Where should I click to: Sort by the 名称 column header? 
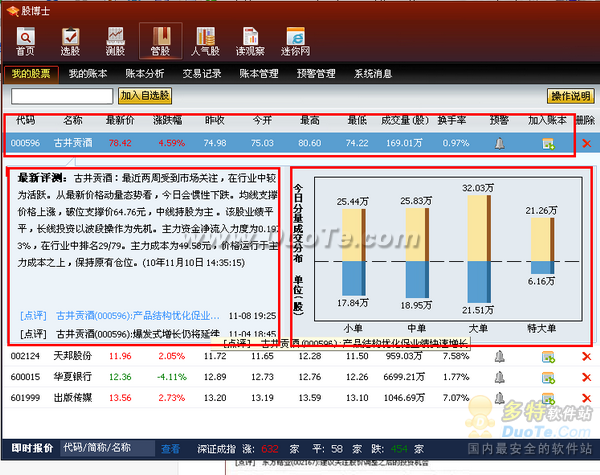click(73, 121)
